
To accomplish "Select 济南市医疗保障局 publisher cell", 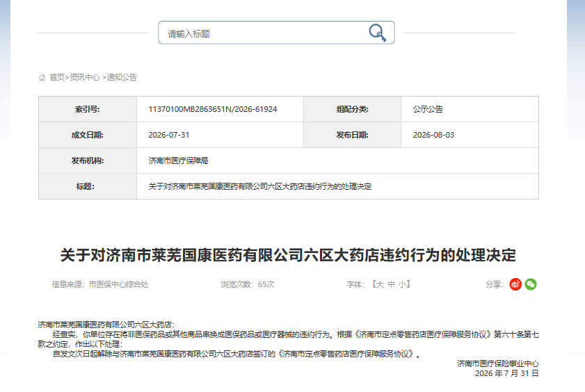I will pos(337,161).
